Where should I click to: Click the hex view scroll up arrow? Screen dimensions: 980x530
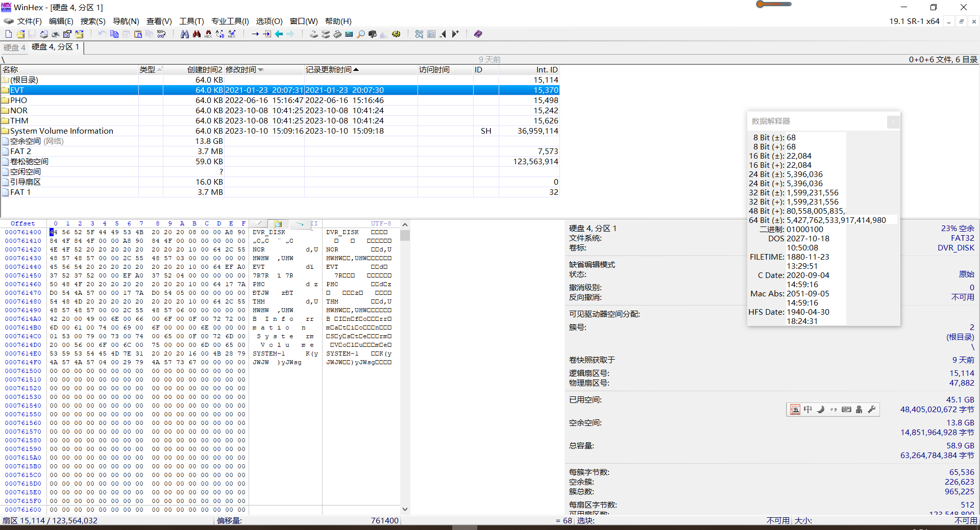[405, 224]
